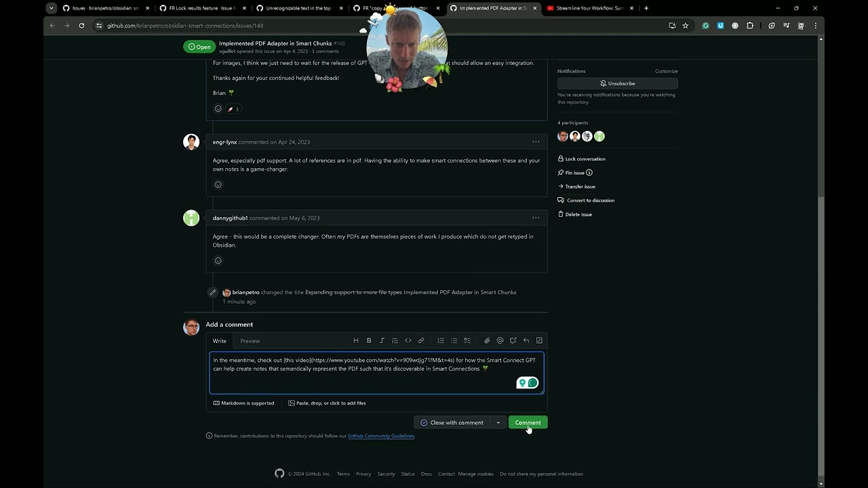Click brianpetro in the title change event
The width and height of the screenshot is (868, 488).
(x=245, y=292)
